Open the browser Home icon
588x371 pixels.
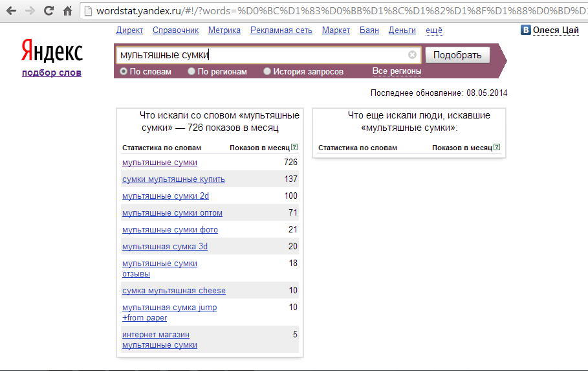click(67, 11)
